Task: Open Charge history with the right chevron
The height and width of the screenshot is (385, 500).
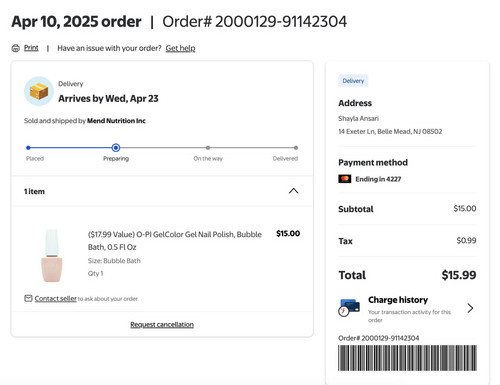Action: [470, 308]
